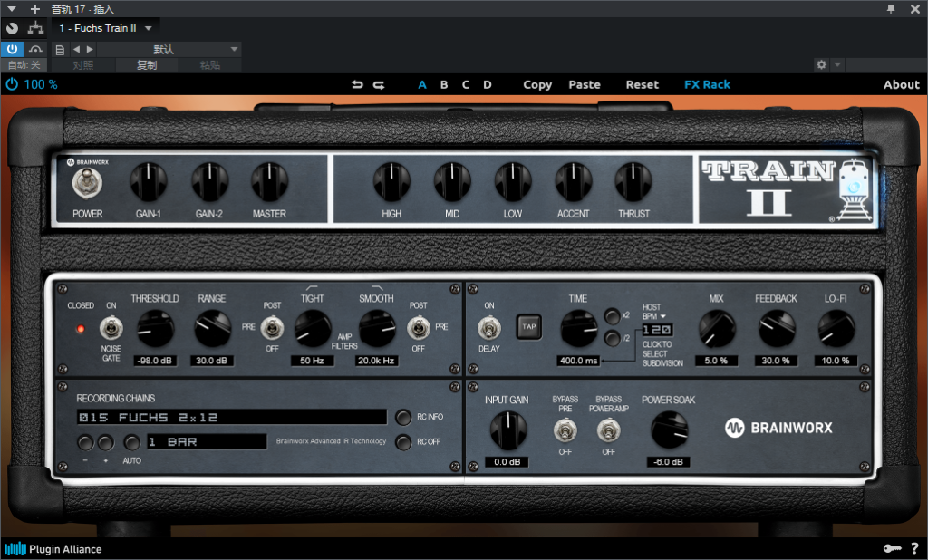The width and height of the screenshot is (928, 560).
Task: Click the 50 Hz value field
Action: pos(312,361)
